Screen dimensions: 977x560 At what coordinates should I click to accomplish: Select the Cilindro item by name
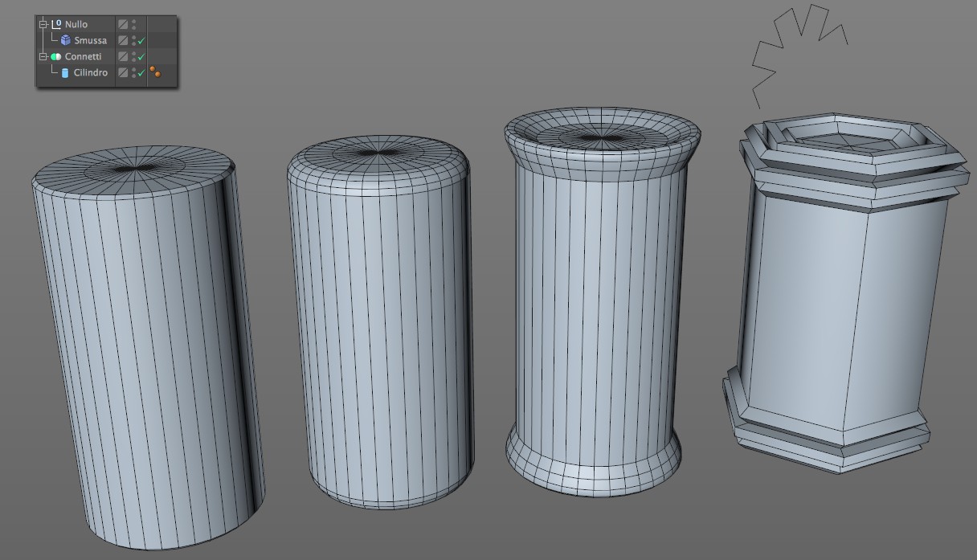tap(90, 73)
